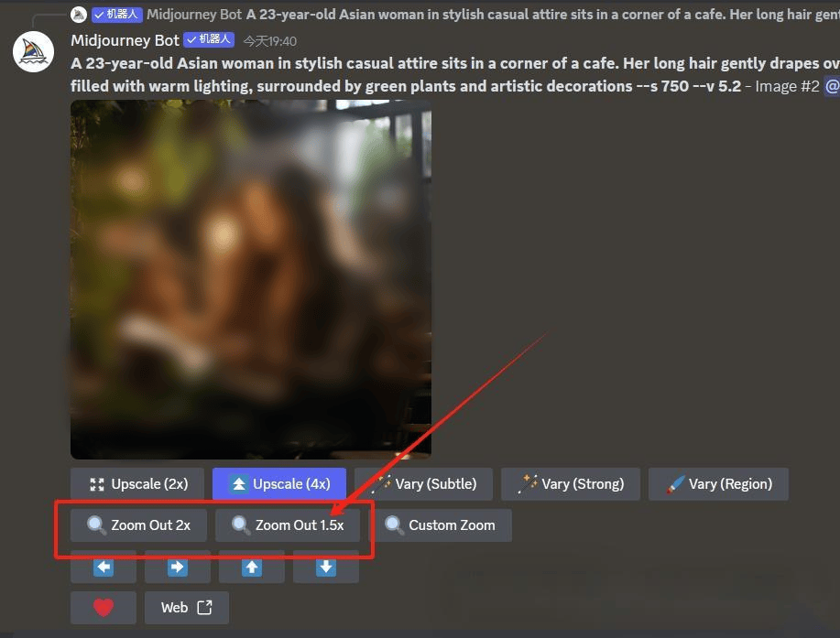Pan the image left with arrow button

[x=104, y=567]
